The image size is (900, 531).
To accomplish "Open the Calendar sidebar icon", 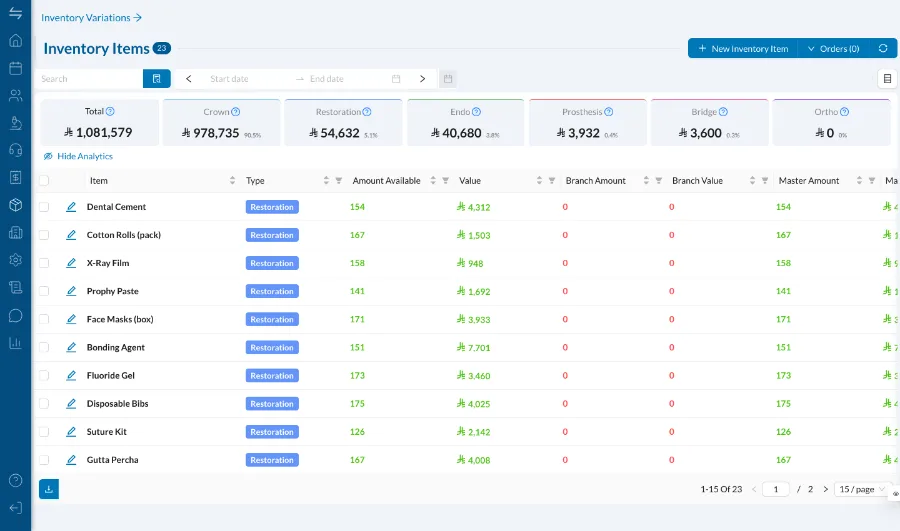I will coord(15,68).
